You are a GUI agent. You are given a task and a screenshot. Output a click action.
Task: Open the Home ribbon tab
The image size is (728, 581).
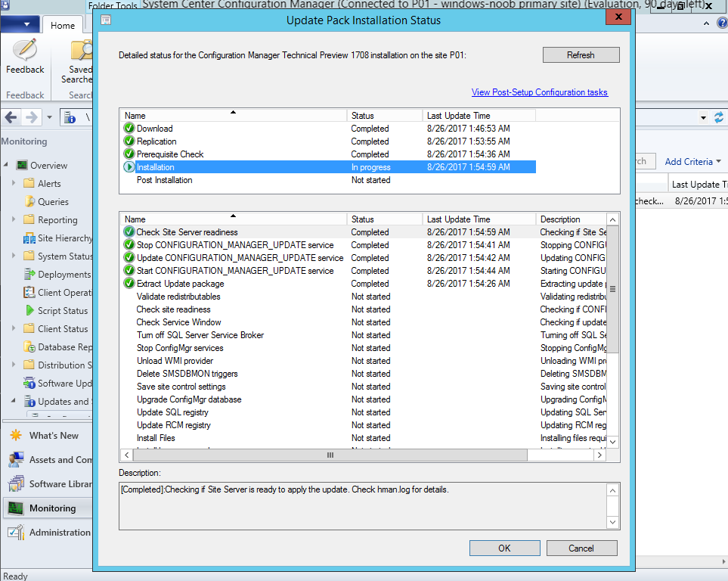[63, 26]
